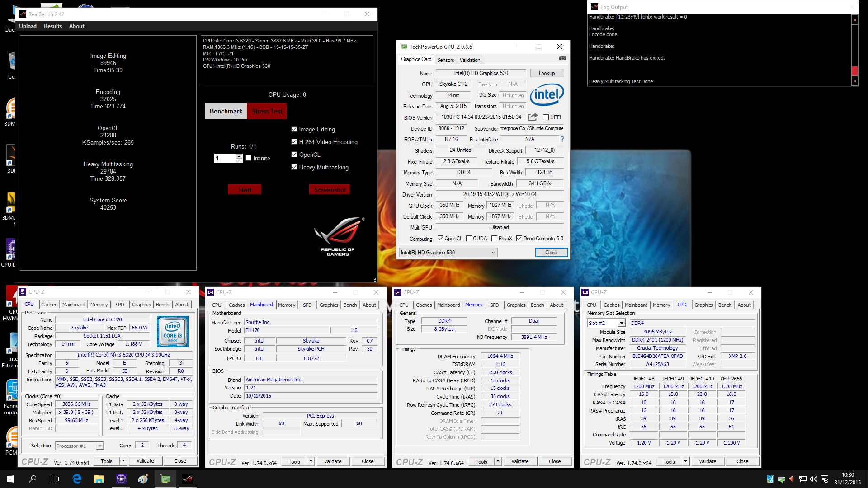868x488 pixels.
Task: Toggle the DirectCompute 5.0 checkbox
Action: [x=519, y=239]
